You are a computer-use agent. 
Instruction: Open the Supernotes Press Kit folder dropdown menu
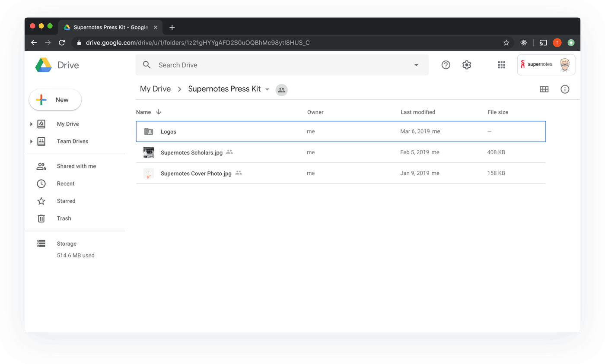tap(268, 90)
